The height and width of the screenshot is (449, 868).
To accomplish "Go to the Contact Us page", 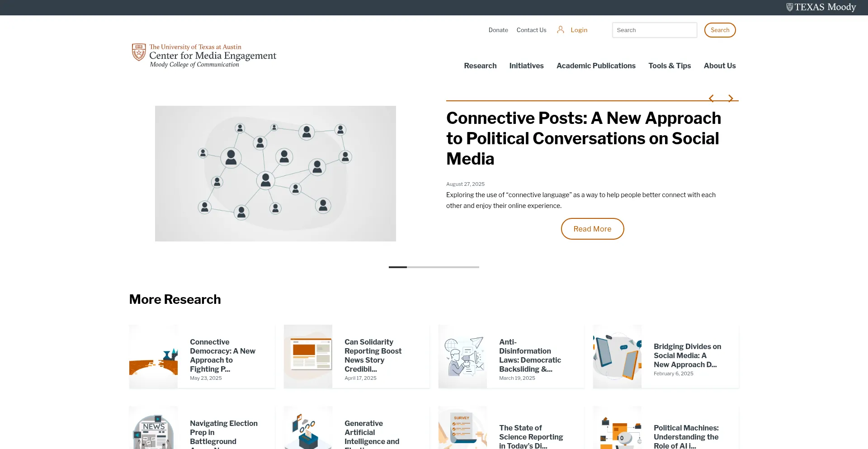I will (531, 30).
